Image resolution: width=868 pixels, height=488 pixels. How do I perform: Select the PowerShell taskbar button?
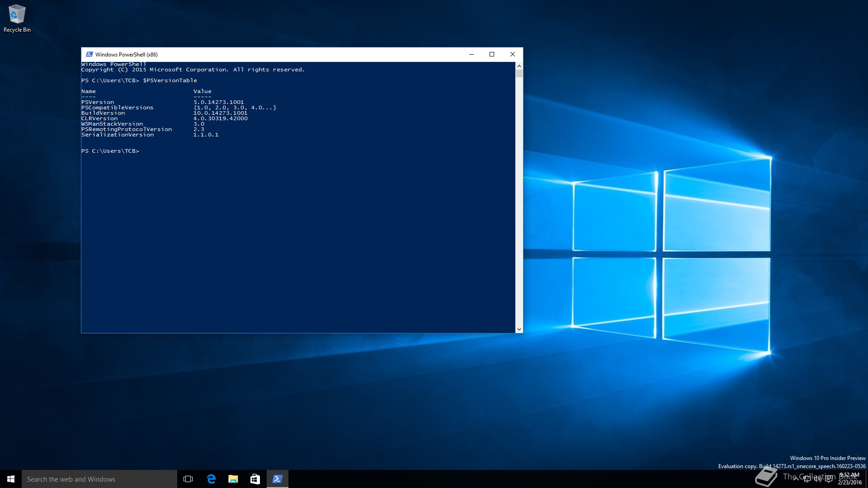[277, 479]
